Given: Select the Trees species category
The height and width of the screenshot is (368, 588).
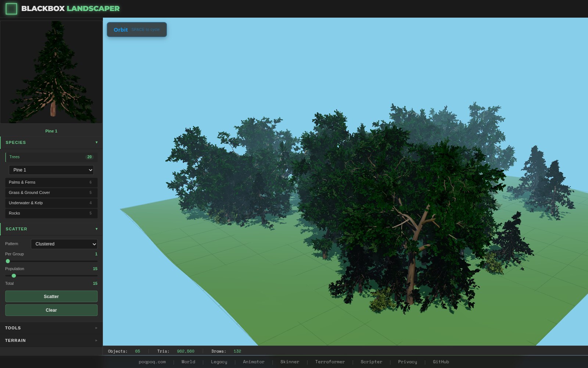Looking at the screenshot, I should [x=51, y=157].
